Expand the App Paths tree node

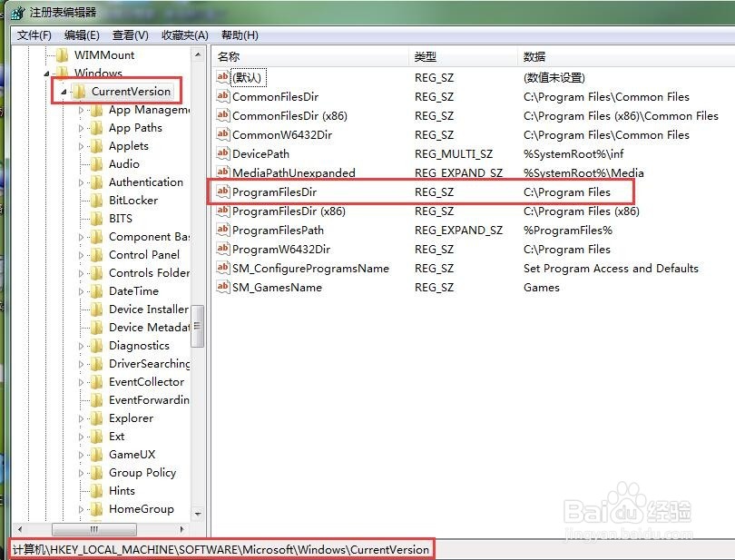click(x=81, y=129)
